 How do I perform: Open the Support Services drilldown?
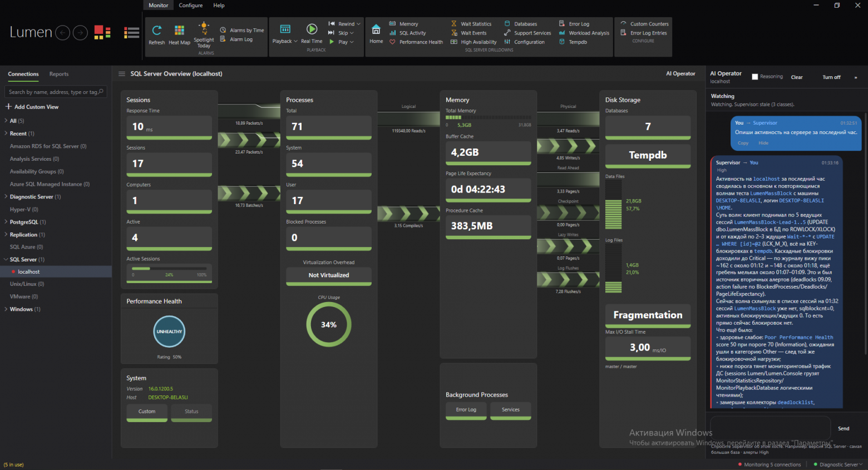pyautogui.click(x=527, y=33)
